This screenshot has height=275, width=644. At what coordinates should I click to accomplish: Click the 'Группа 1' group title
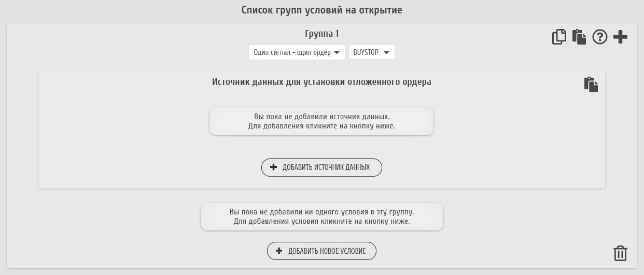tap(321, 34)
